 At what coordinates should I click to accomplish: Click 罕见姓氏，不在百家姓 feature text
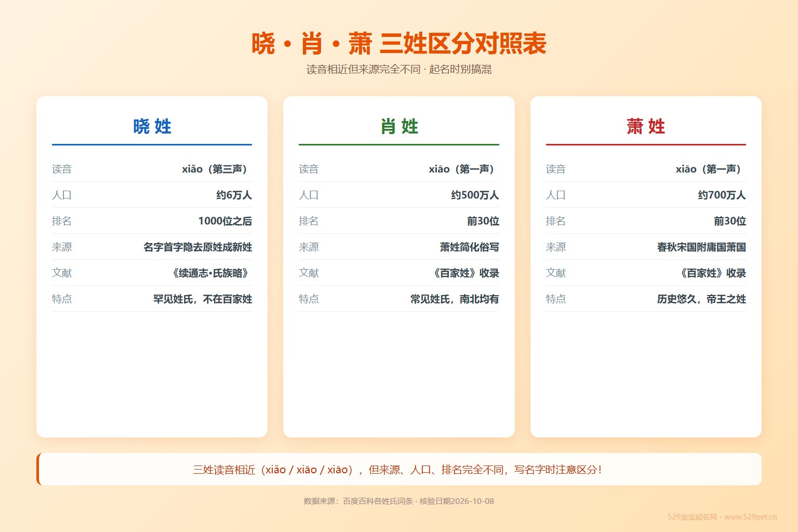click(x=202, y=299)
